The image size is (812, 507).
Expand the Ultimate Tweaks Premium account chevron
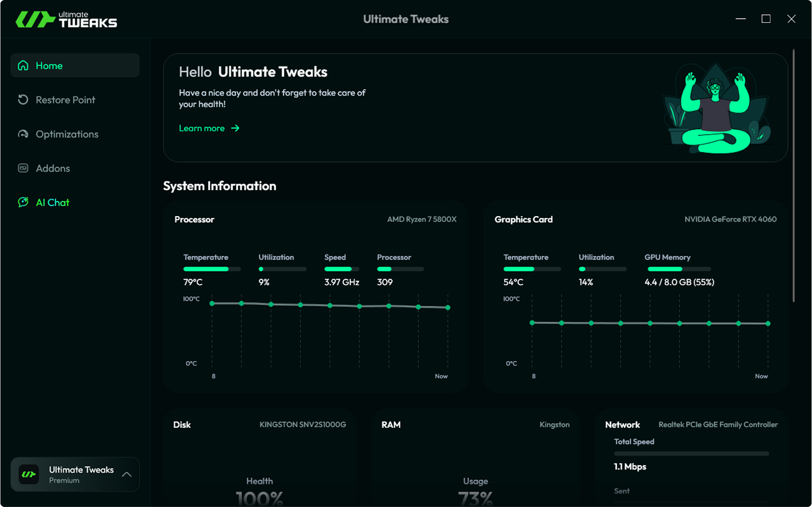point(127,474)
